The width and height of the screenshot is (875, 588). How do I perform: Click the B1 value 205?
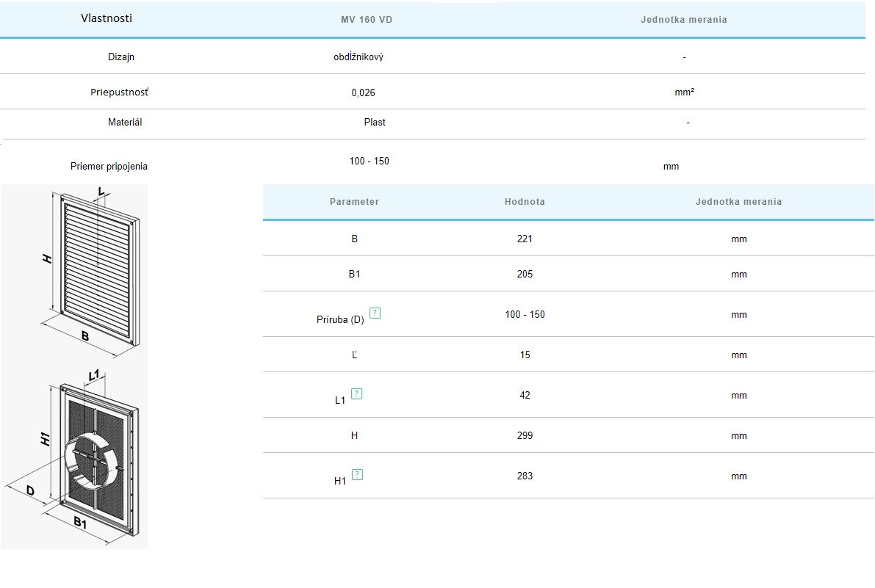pos(525,275)
